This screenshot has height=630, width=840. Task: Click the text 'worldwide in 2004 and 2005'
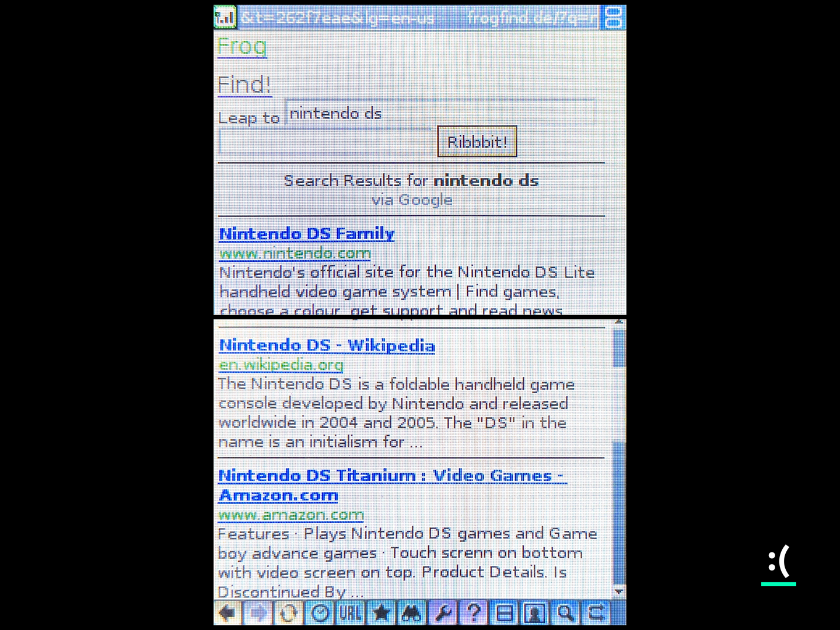coord(327,422)
